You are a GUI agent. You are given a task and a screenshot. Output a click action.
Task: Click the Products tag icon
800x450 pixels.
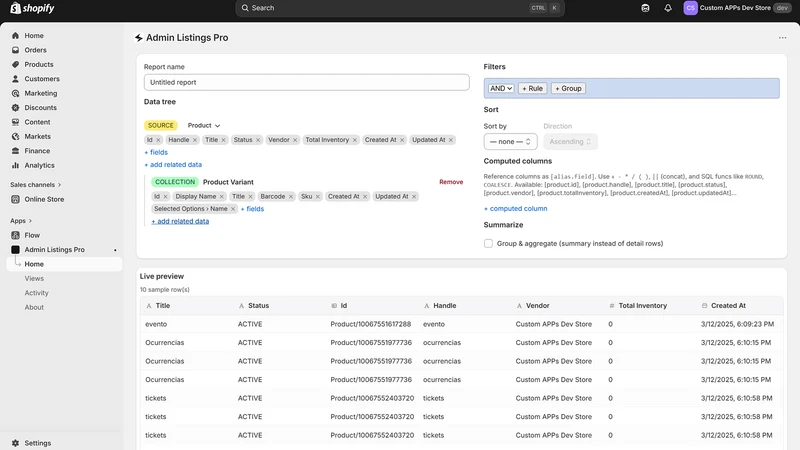[15, 64]
